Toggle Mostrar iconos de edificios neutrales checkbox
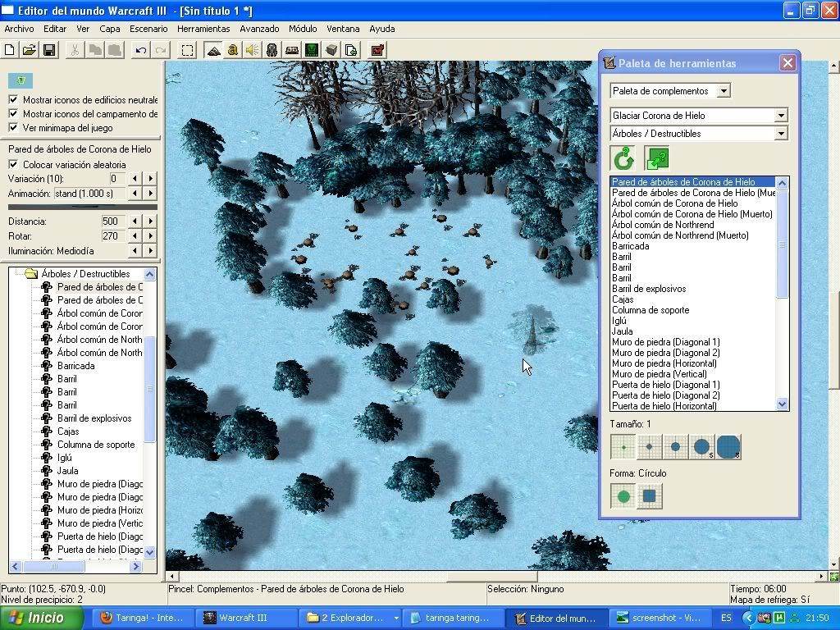840x630 pixels. click(13, 99)
